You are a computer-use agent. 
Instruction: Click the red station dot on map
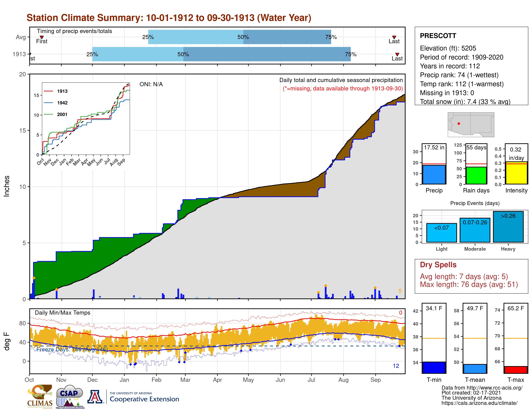click(459, 124)
